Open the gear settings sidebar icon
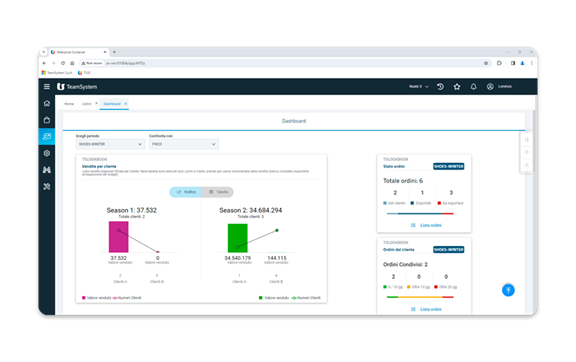This screenshot has height=362, width=576. pyautogui.click(x=47, y=153)
